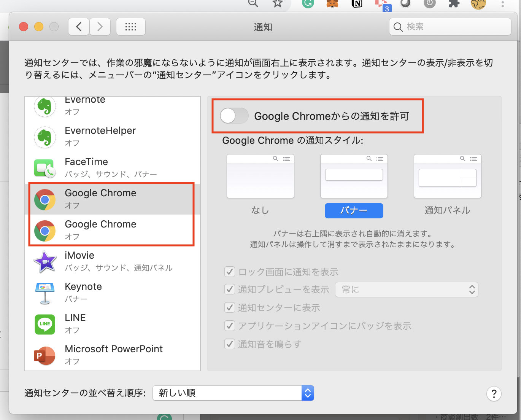Open the 常に preview dropdown

tap(407, 290)
